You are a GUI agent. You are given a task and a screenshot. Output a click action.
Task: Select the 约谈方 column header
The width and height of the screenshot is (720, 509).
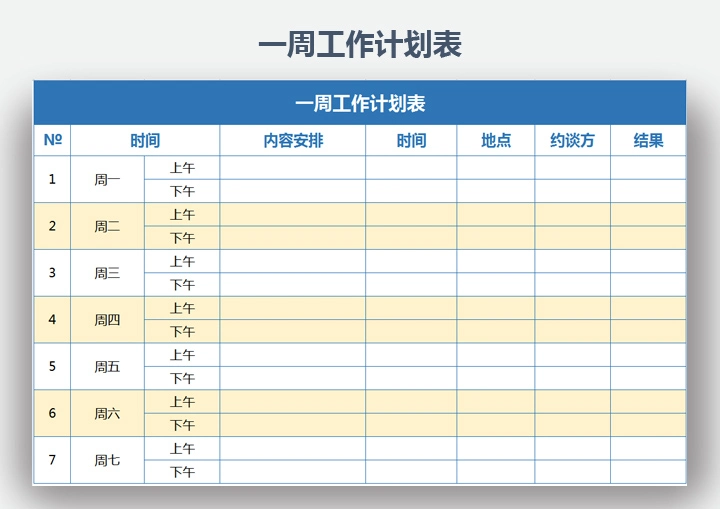[572, 140]
